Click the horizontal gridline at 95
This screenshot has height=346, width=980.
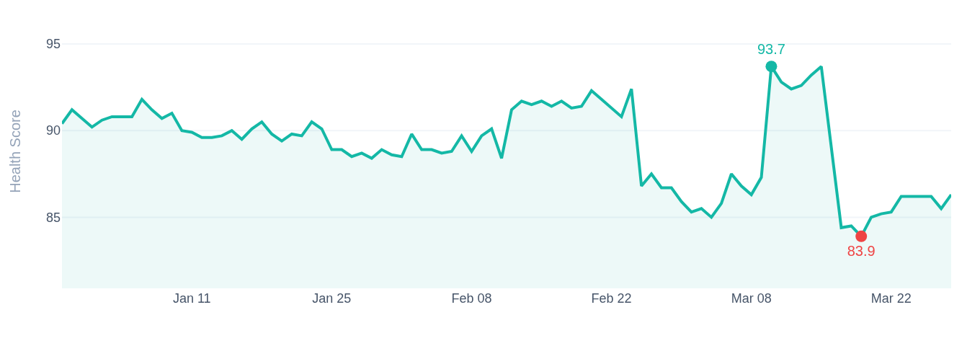432,44
